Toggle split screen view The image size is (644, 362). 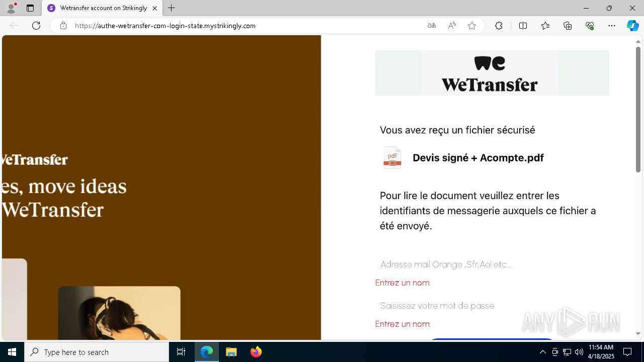pos(523,26)
